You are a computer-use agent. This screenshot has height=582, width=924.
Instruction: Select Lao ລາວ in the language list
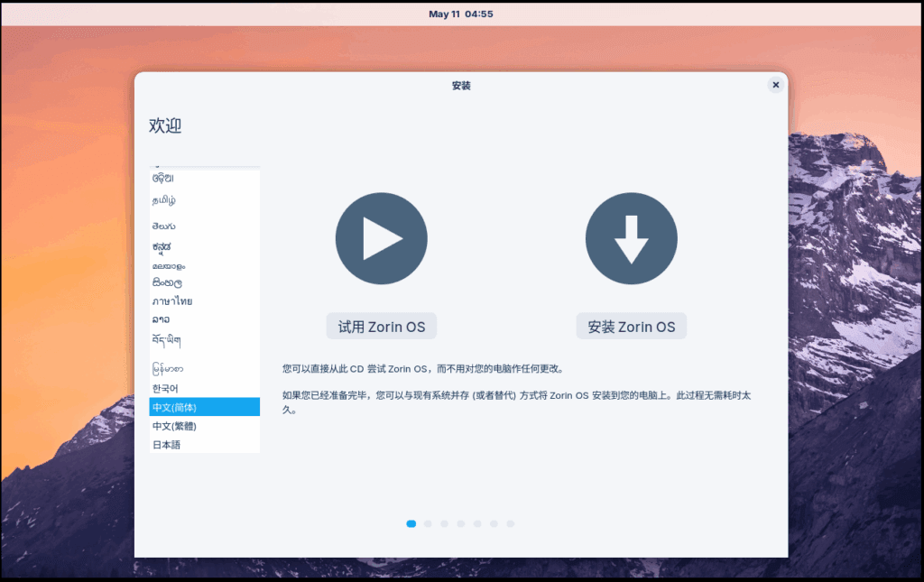(x=162, y=319)
